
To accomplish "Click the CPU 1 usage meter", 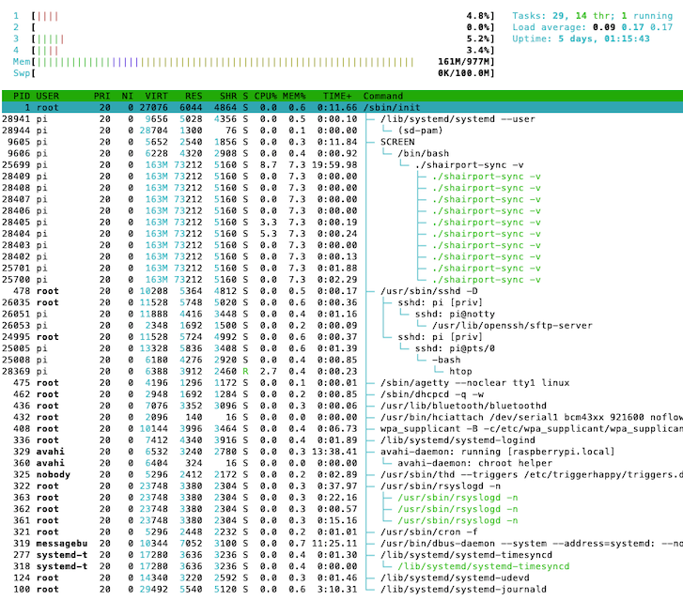I will [x=254, y=16].
